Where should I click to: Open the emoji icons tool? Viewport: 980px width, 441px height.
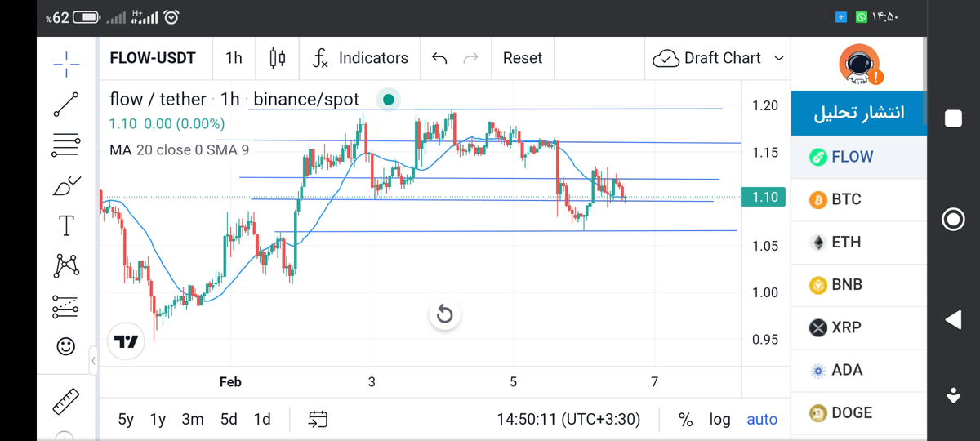66,346
